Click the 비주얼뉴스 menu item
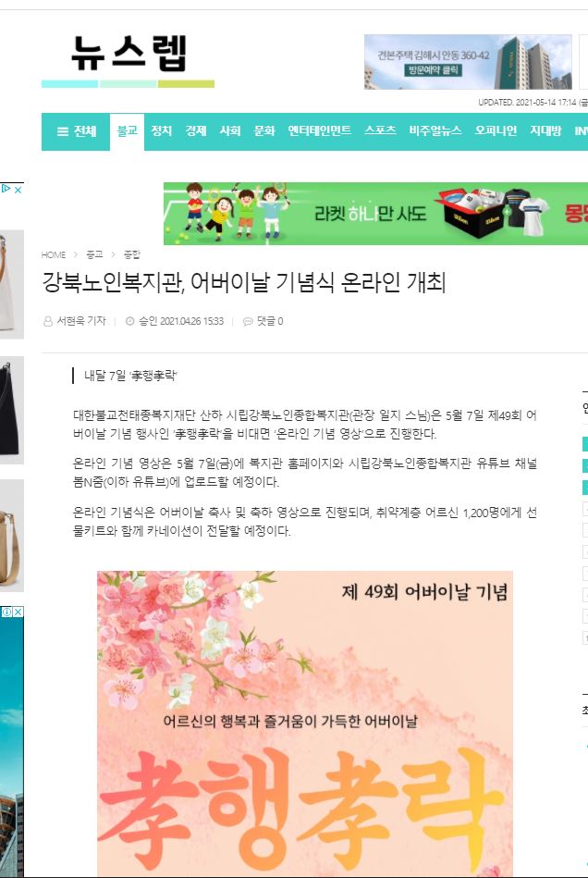 pyautogui.click(x=435, y=131)
